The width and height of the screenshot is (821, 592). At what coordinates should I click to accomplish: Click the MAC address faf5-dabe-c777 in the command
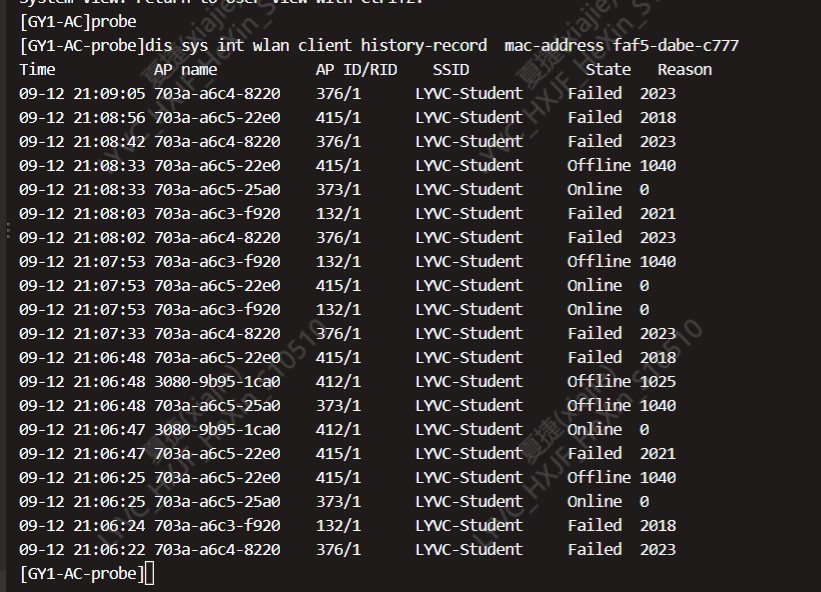coord(676,46)
